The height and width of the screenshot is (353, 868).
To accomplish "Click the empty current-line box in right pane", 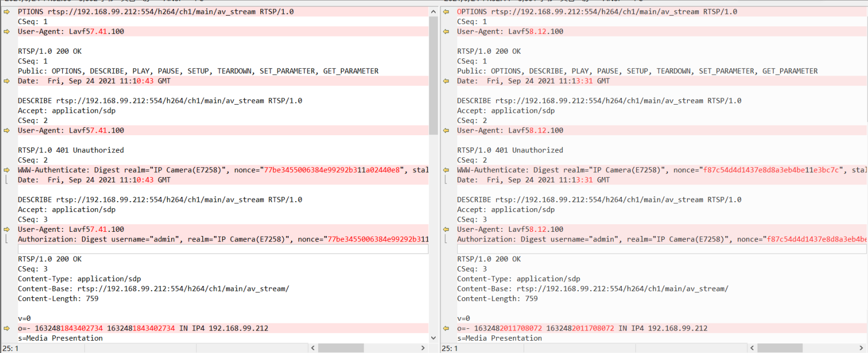I will point(662,249).
